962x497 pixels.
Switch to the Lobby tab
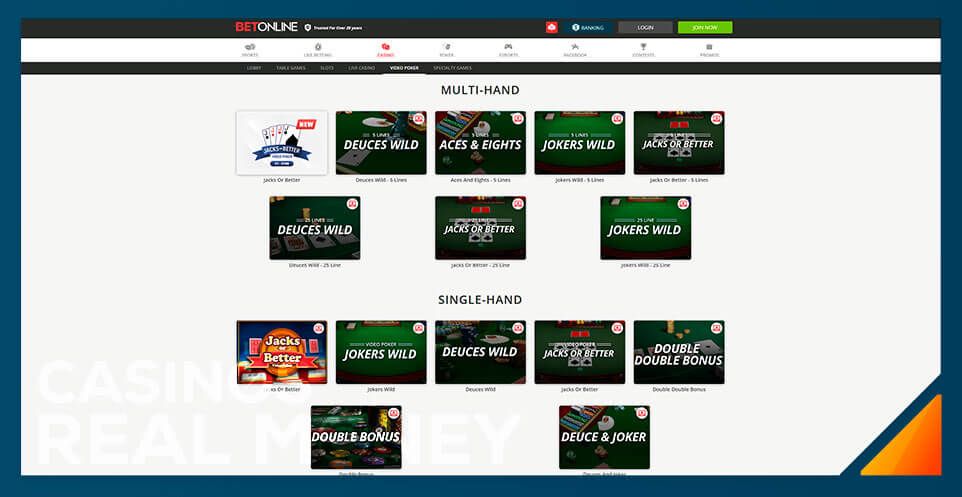(254, 68)
